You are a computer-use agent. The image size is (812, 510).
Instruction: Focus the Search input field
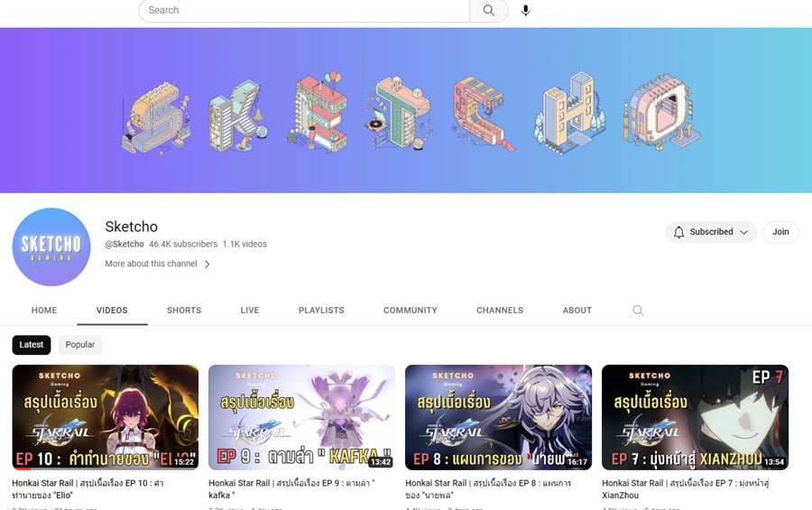coord(305,10)
